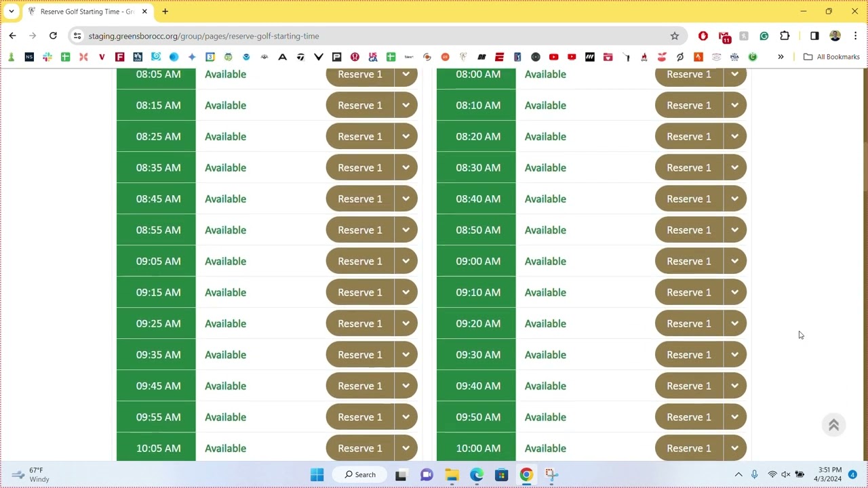Open the browser side panel

814,36
